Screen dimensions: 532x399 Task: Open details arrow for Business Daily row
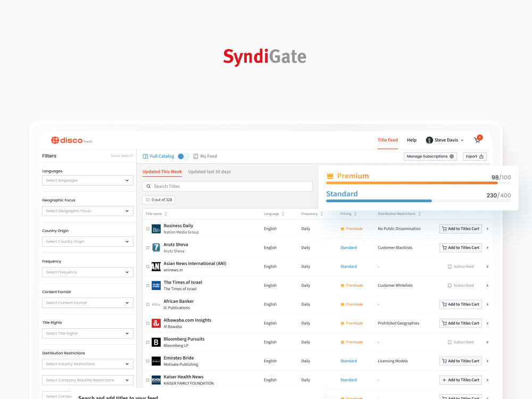click(x=487, y=229)
